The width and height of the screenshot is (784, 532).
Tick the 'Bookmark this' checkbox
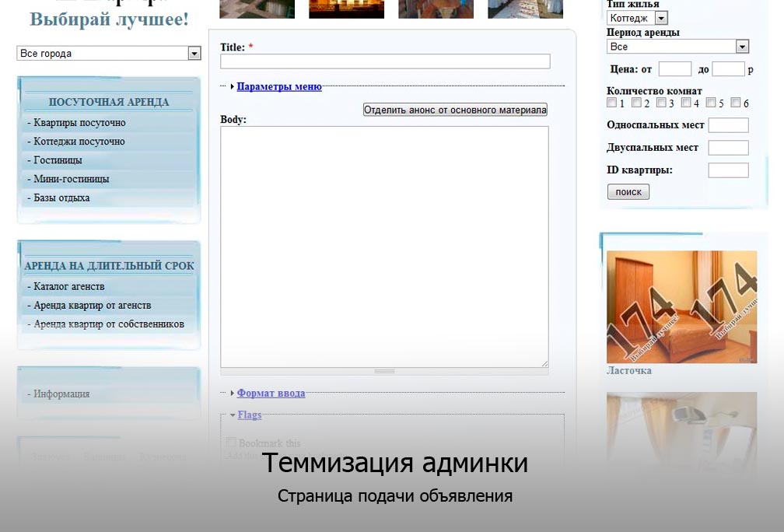tap(231, 442)
